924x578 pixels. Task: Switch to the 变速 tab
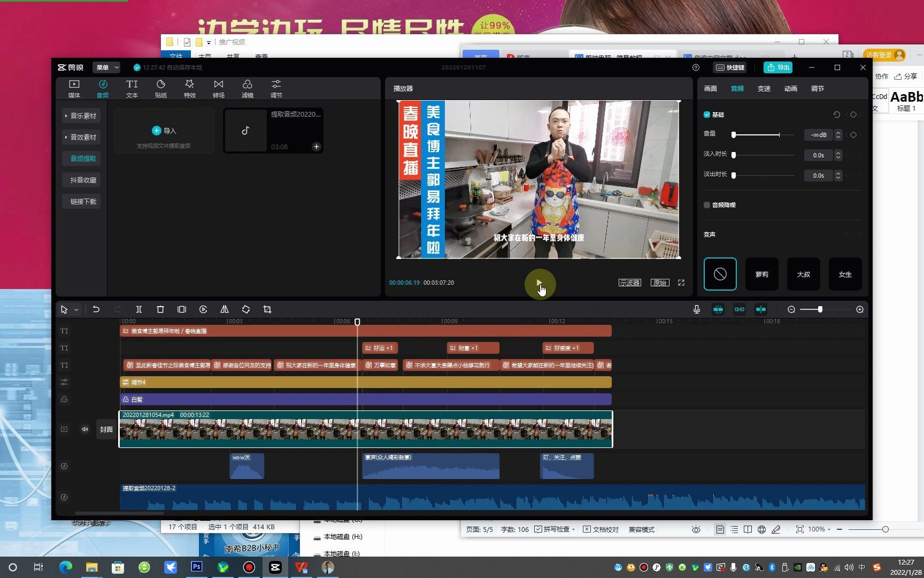pyautogui.click(x=764, y=89)
